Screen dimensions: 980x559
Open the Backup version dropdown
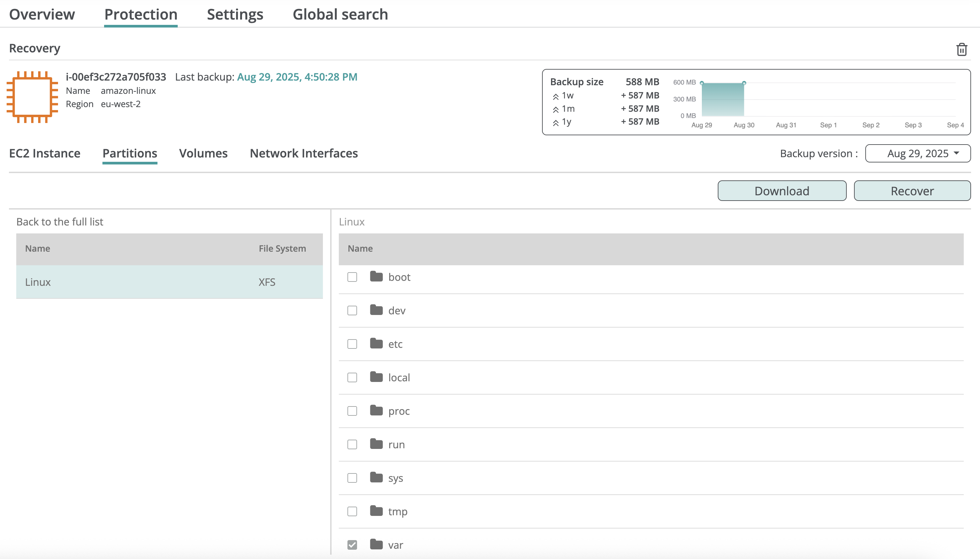[917, 154]
